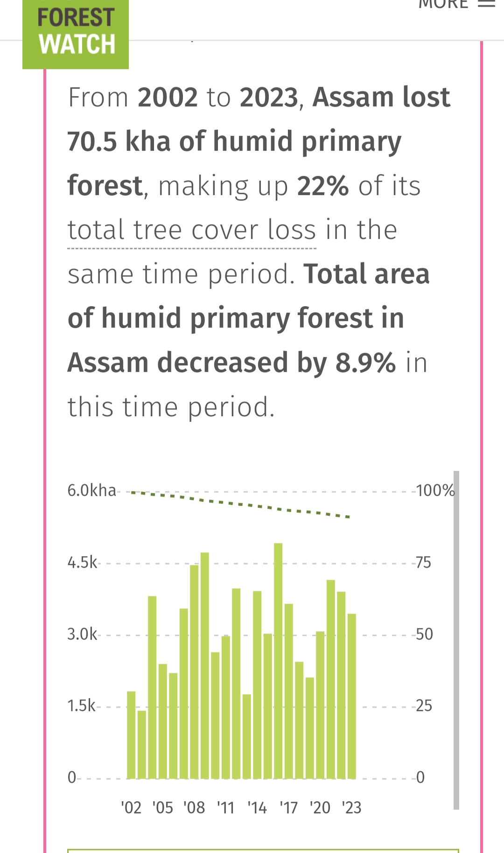Click the Forest Watch logo
504x853 pixels.
[x=75, y=33]
